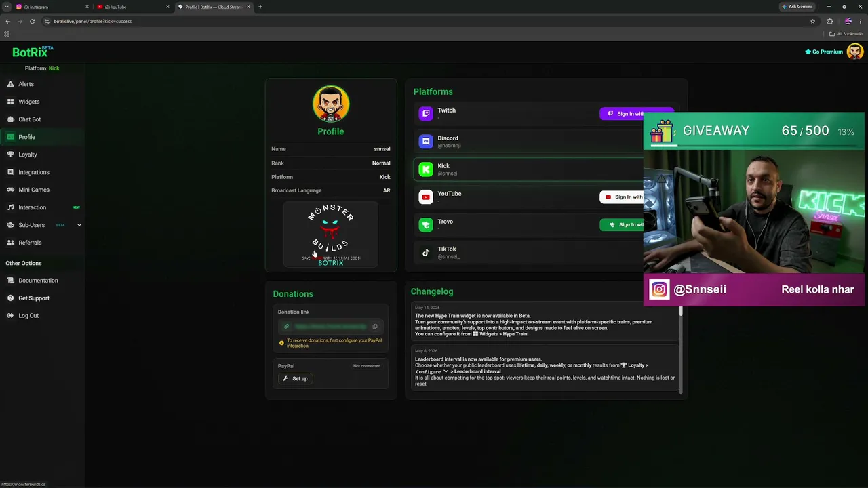Image resolution: width=868 pixels, height=488 pixels.
Task: Select the Widgets grid icon in sidebar
Action: point(10,102)
